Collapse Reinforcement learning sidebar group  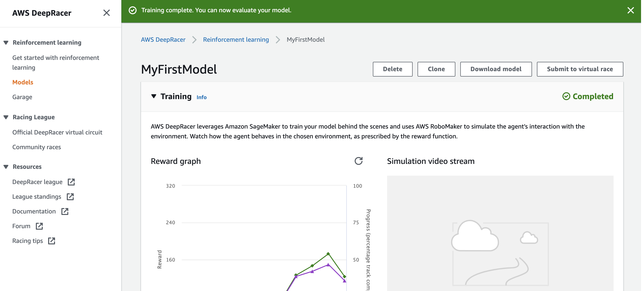(x=6, y=42)
